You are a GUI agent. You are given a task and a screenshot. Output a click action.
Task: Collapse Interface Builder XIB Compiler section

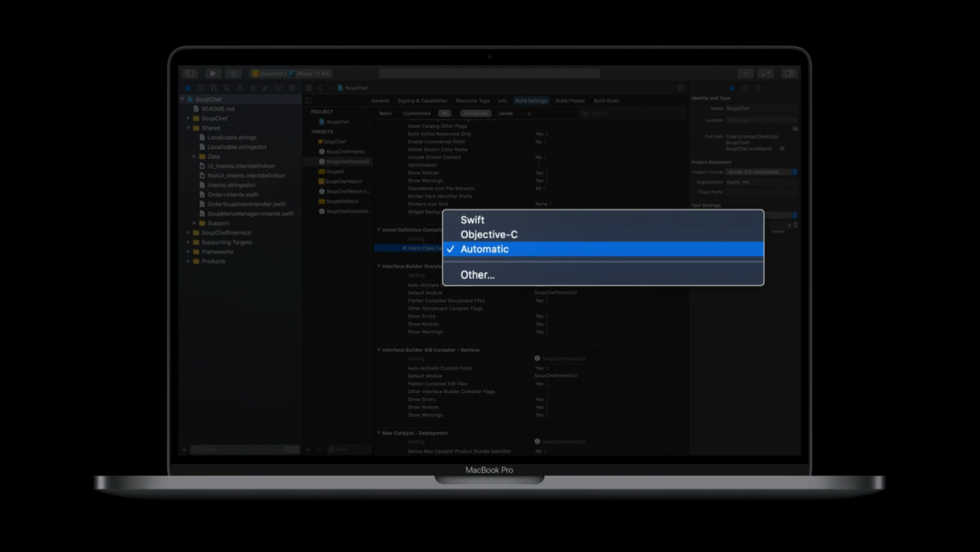[378, 350]
